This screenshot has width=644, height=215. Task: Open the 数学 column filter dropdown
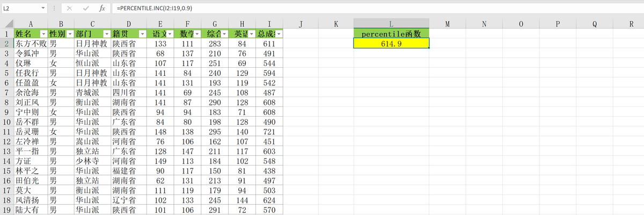point(196,34)
